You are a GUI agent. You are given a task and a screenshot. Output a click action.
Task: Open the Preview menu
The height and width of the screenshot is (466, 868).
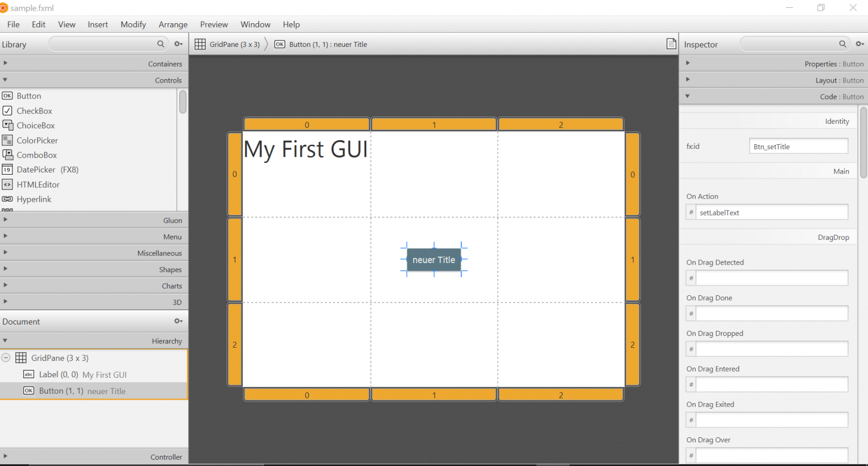point(214,24)
